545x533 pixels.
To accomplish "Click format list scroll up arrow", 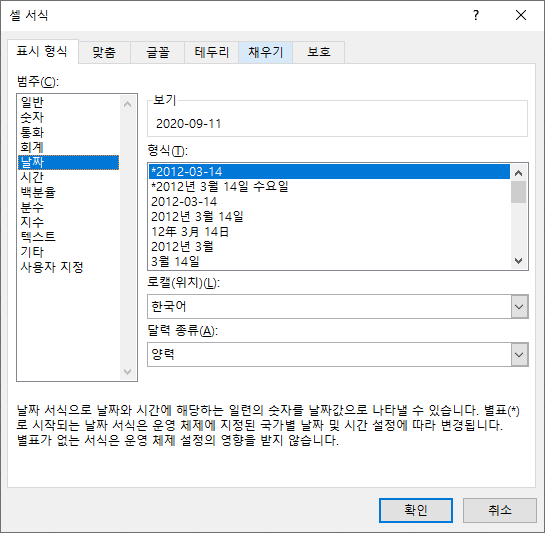I will [519, 173].
